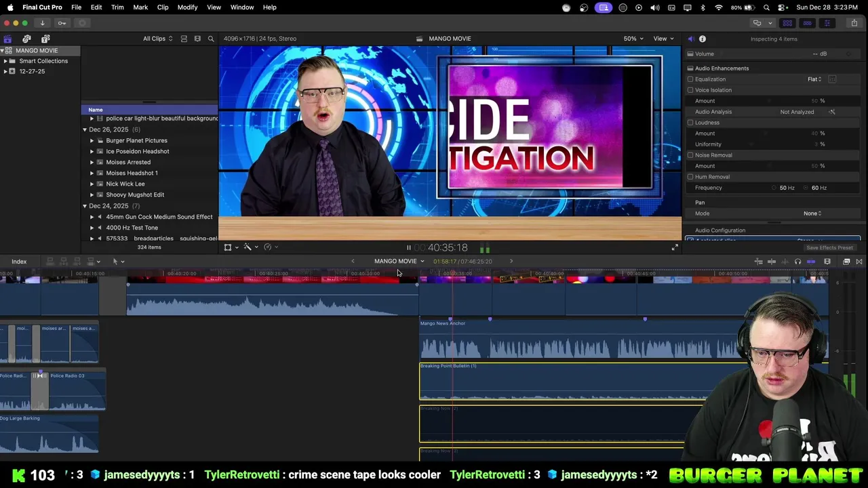Viewport: 868px width, 488px height.
Task: Open the Mark menu
Action: click(140, 7)
